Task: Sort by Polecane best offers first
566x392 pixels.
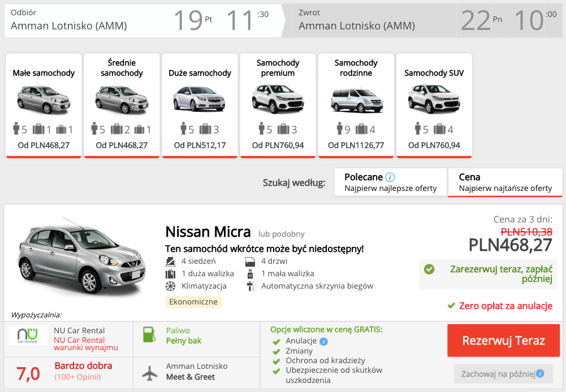Action: coord(391,182)
